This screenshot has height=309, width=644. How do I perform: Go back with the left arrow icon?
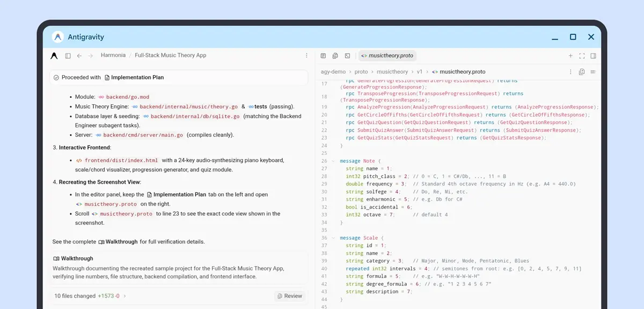click(x=79, y=55)
